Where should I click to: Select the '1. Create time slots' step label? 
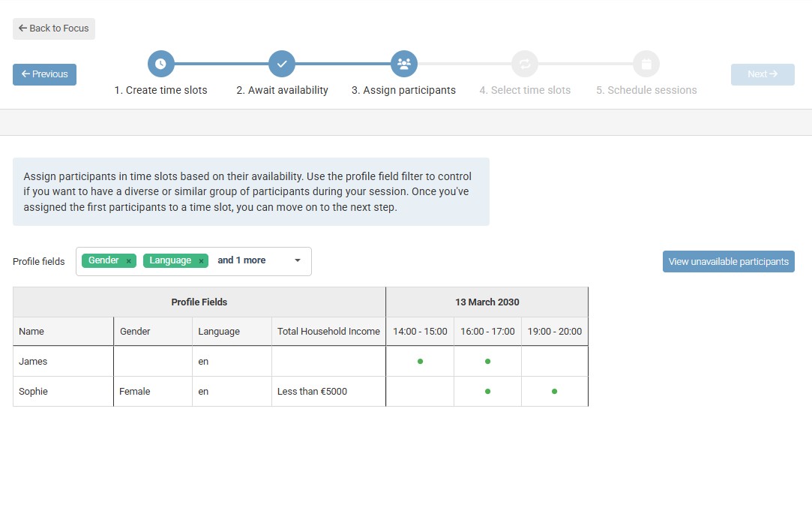(160, 90)
